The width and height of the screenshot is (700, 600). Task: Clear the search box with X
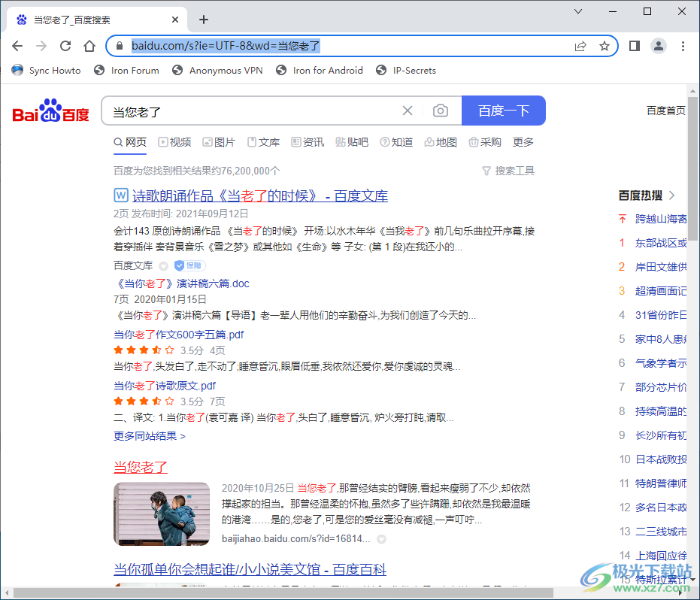coord(408,111)
